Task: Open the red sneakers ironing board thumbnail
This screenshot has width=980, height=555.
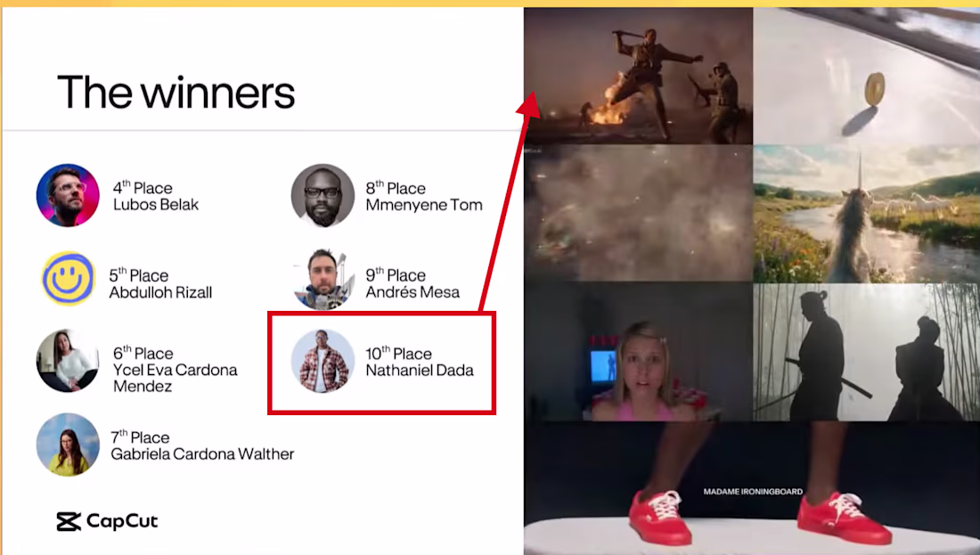Action: [x=752, y=488]
